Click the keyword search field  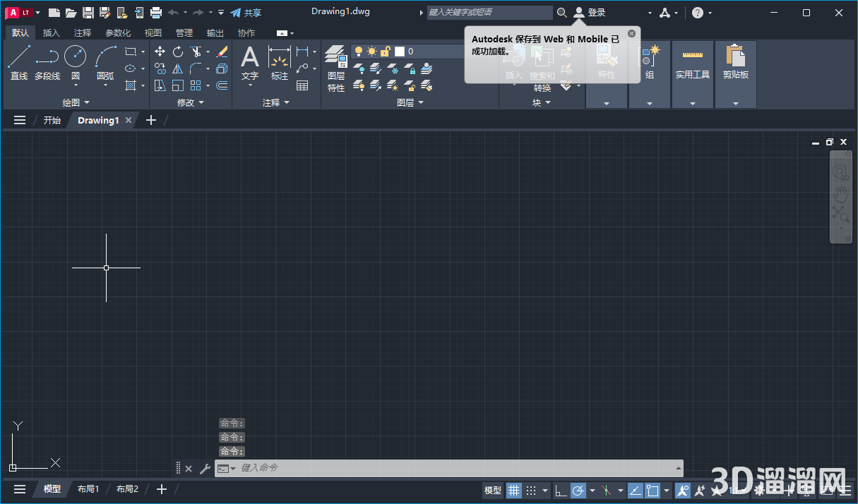[490, 13]
